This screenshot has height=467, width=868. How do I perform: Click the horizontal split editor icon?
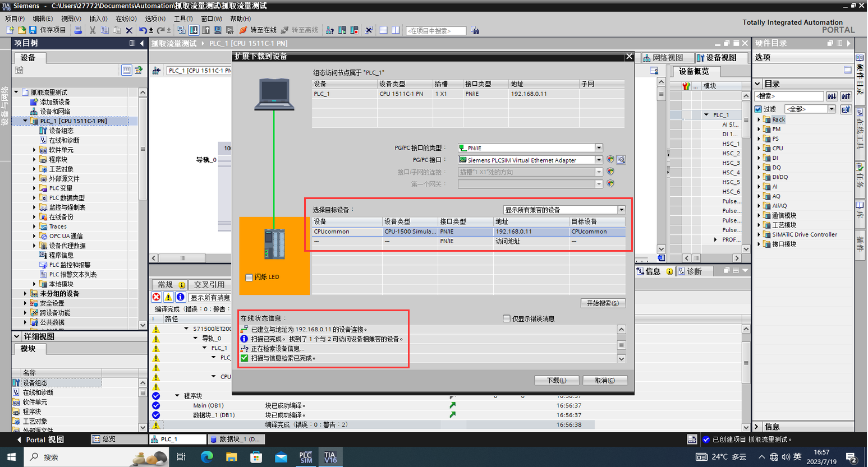click(383, 30)
